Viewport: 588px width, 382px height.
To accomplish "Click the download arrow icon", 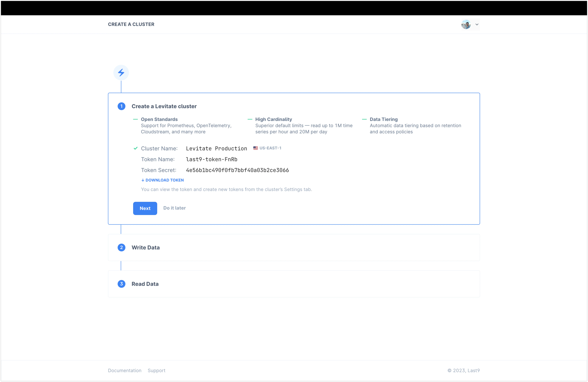I will (x=143, y=180).
